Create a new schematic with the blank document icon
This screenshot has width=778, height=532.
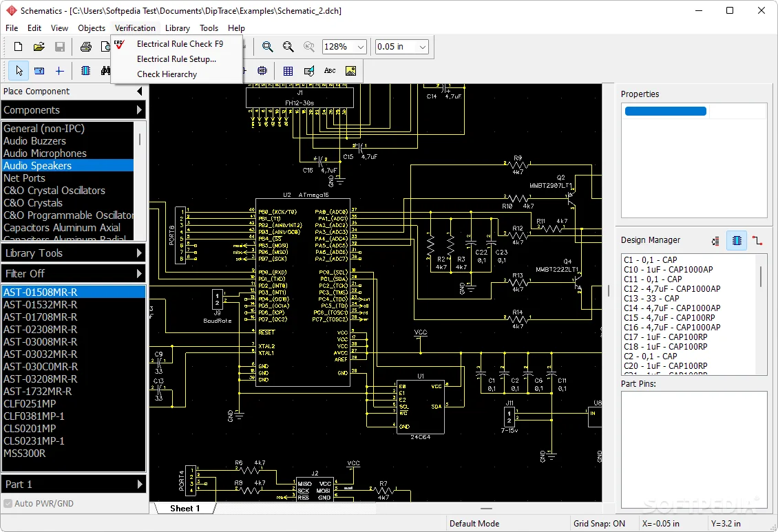click(x=17, y=47)
